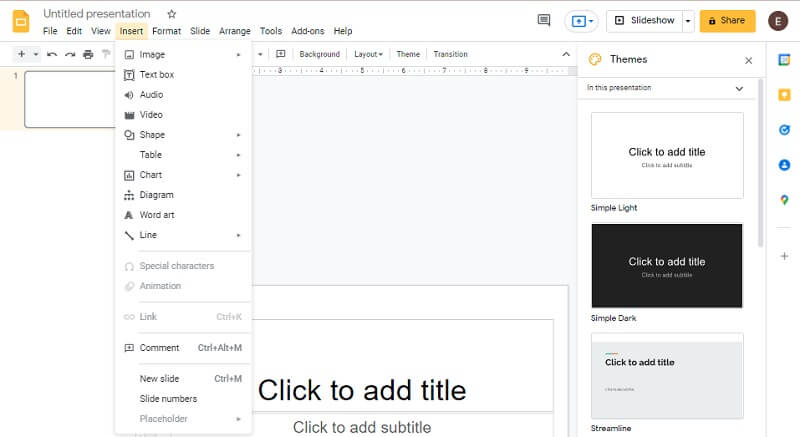Choose Text box from Insert menu
Viewport: 800px width, 437px height.
[157, 75]
